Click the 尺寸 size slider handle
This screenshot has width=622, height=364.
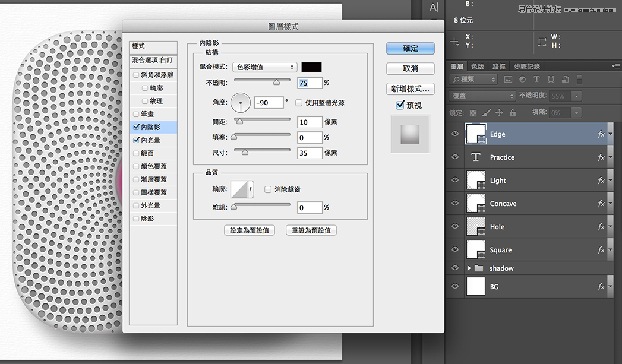tap(245, 152)
